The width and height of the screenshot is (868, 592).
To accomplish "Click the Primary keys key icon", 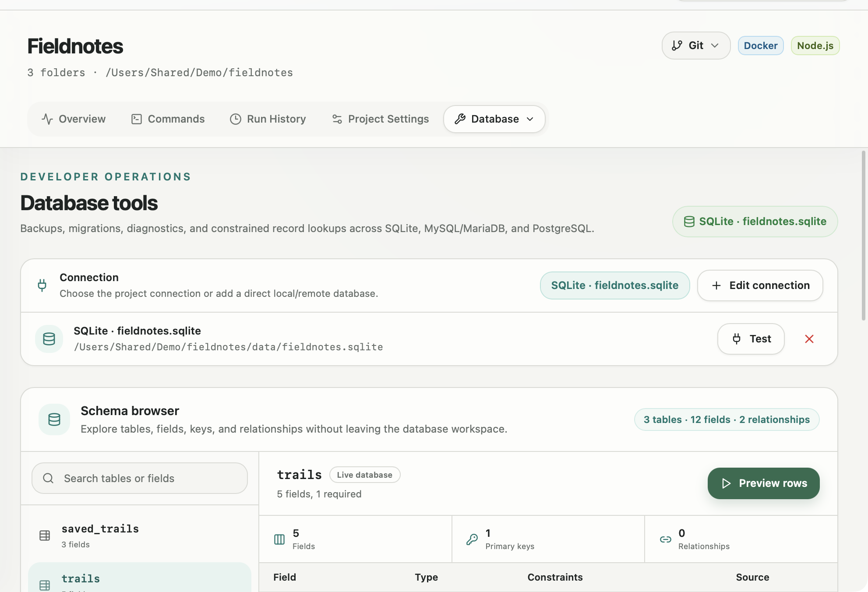I will (x=472, y=539).
